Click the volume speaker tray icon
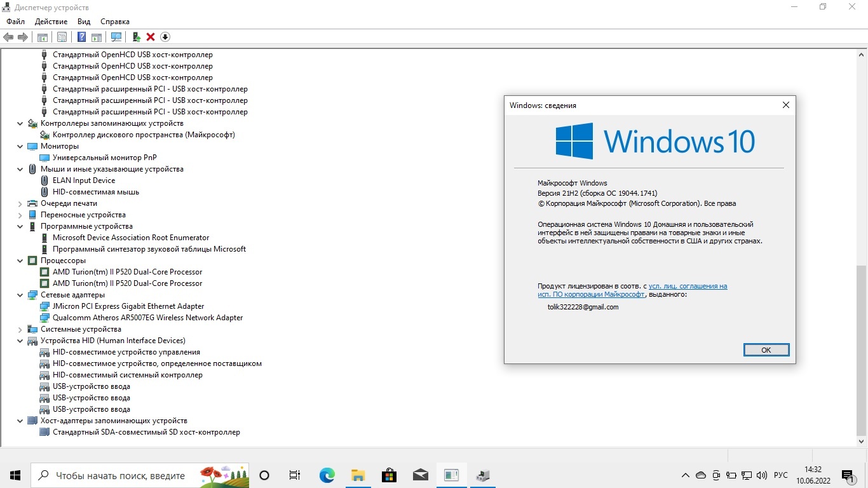This screenshot has height=488, width=868. [762, 475]
